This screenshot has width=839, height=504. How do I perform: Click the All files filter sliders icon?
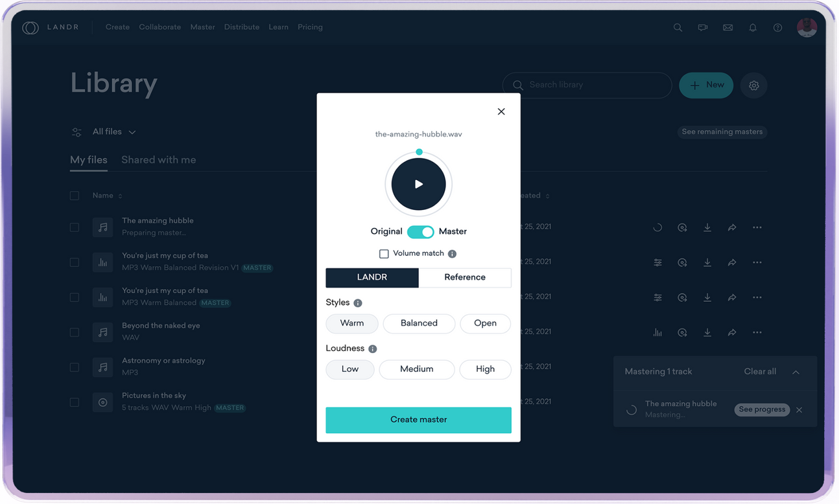tap(77, 132)
